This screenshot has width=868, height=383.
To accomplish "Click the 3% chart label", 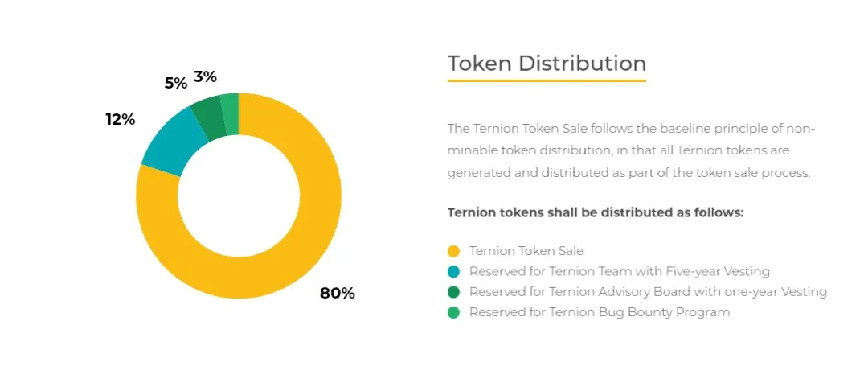I will (205, 76).
